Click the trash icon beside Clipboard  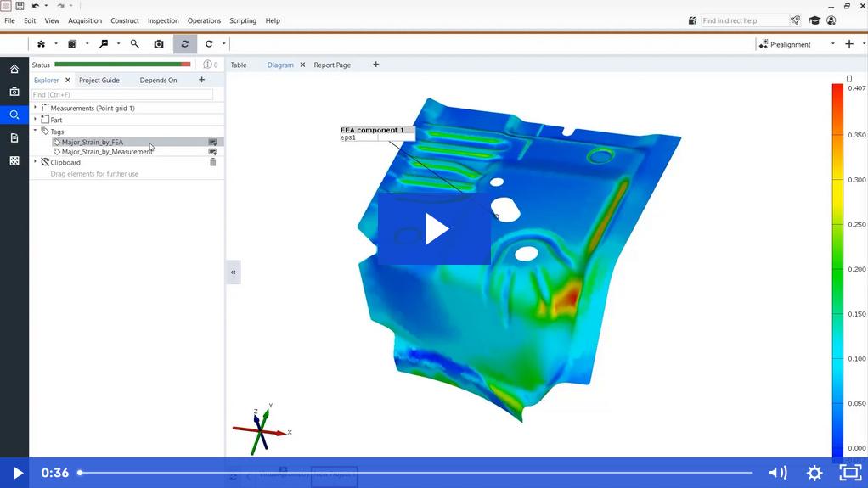(213, 162)
